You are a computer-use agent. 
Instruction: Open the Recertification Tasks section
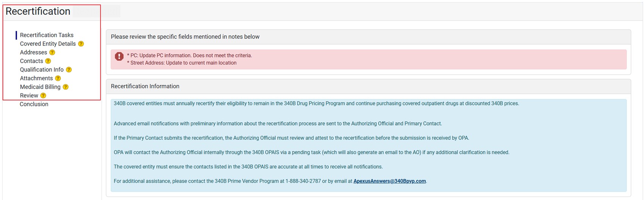tap(47, 35)
